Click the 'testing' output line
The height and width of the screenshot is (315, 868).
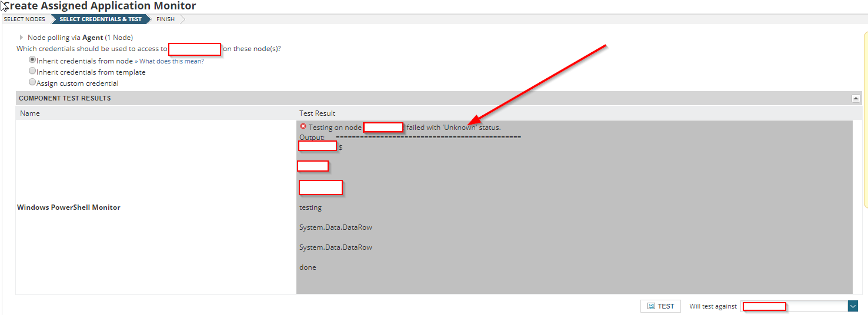(311, 207)
